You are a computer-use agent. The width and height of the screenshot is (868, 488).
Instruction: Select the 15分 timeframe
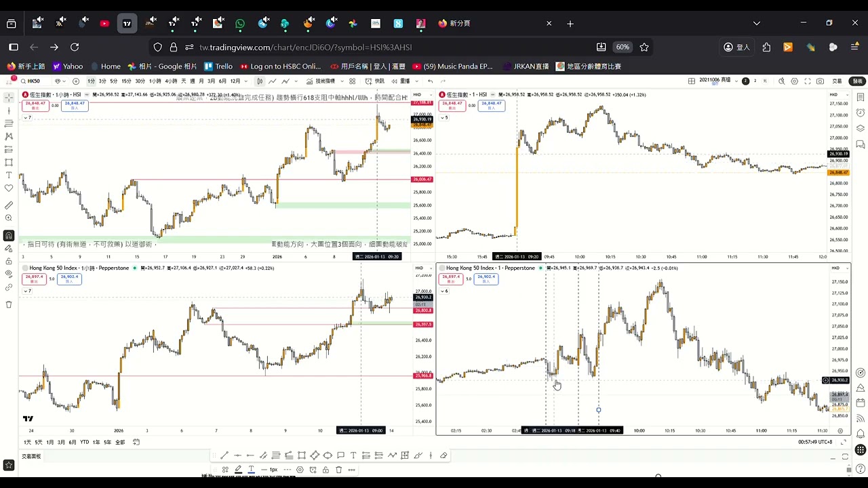[x=126, y=81]
